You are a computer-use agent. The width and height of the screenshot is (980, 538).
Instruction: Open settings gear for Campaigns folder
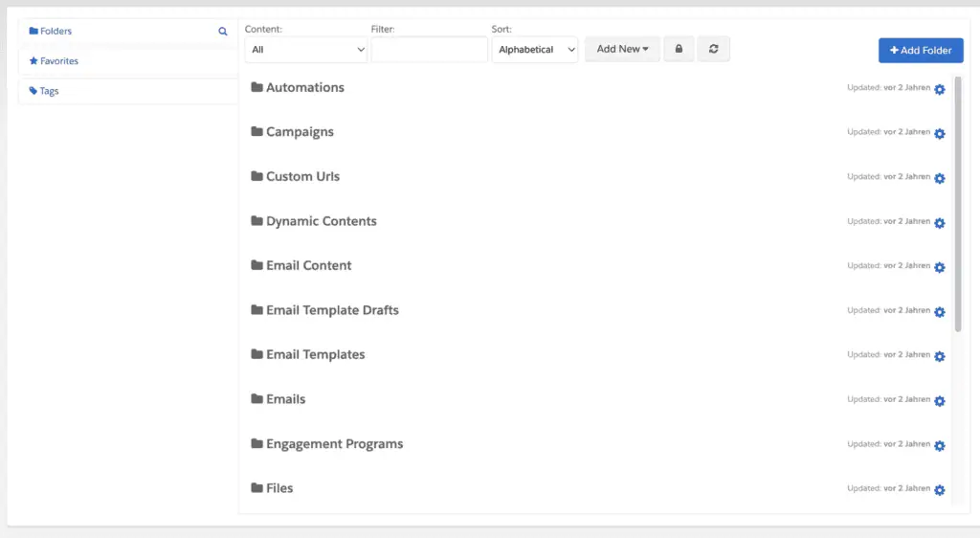coord(940,134)
